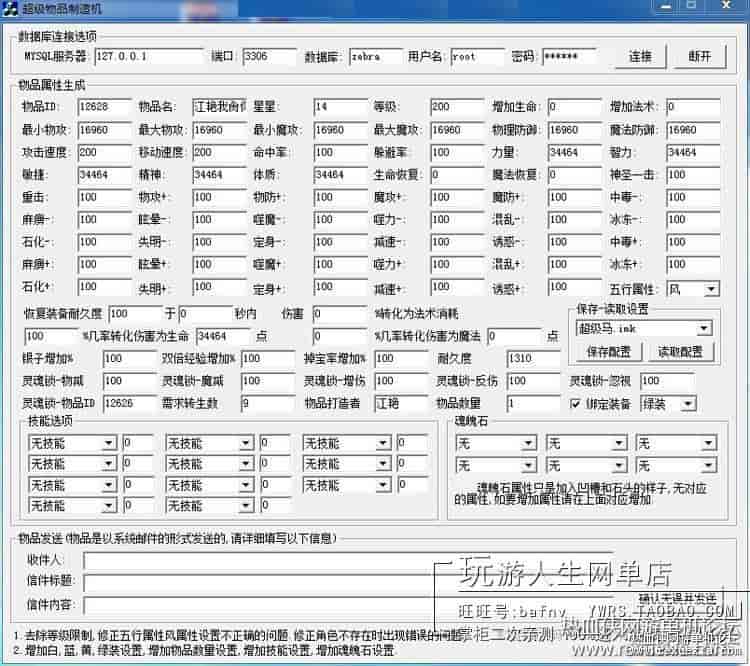Click the 端口 port input field

(269, 56)
